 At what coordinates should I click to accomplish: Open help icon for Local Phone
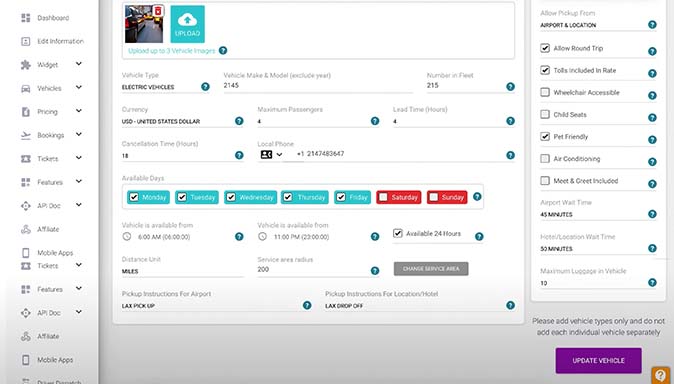pos(510,155)
